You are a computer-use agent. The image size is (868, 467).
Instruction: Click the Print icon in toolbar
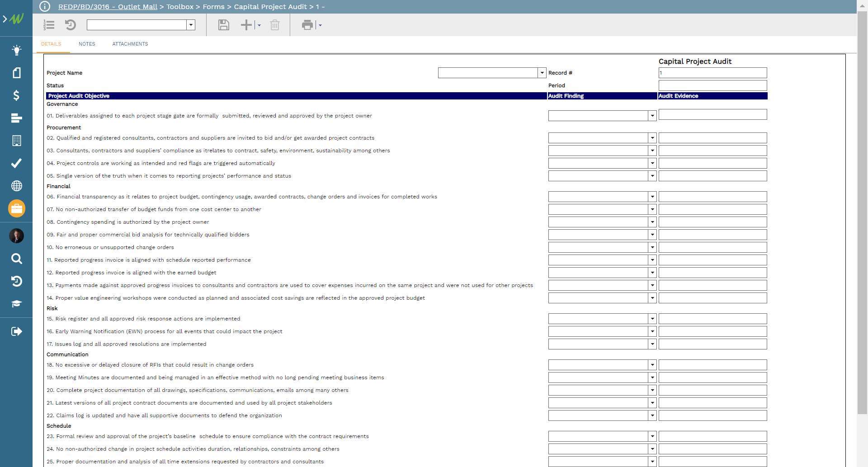(x=307, y=25)
